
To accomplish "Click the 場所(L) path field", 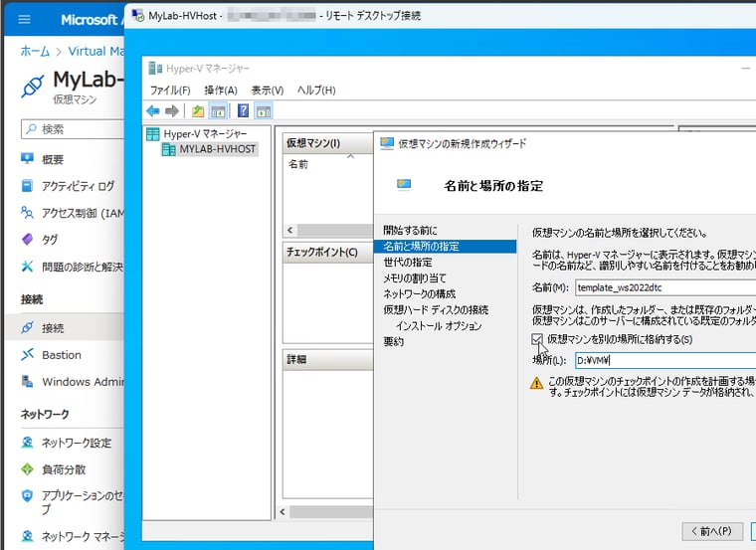I will 665,360.
